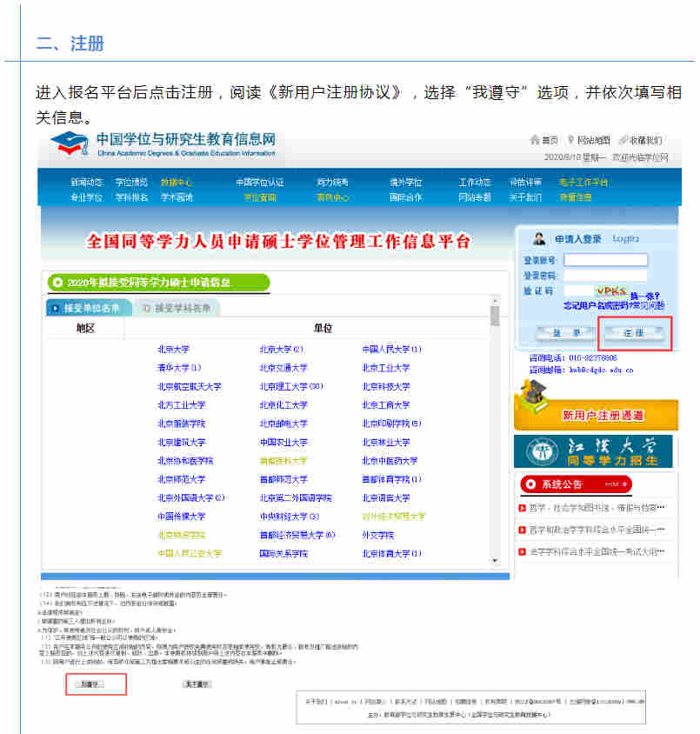The image size is (700, 734).
Task: Click the favorites icon beside 收藏我们
Action: pos(623,139)
